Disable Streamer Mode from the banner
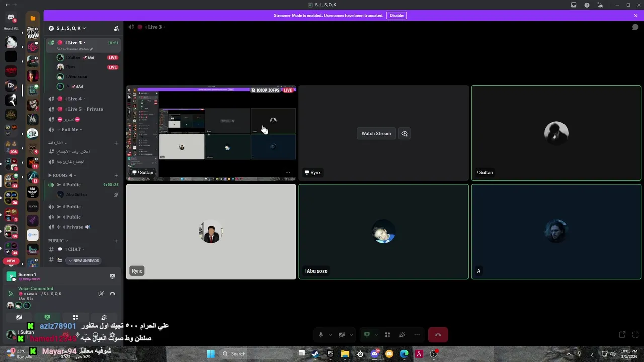Viewport: 644px width, 362px height. click(396, 15)
